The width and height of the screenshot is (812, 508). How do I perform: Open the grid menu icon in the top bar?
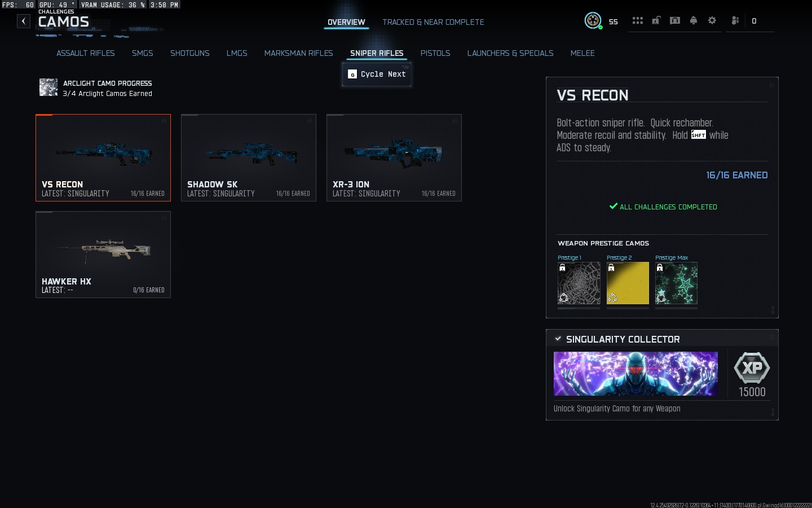(637, 21)
